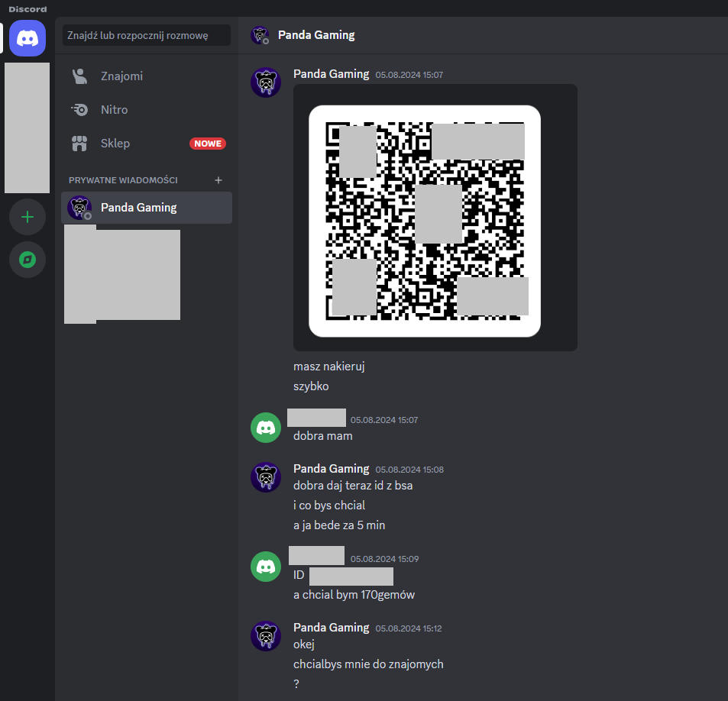
Task: Click Panda Gaming avatar on 15:12 message
Action: pyautogui.click(x=266, y=636)
